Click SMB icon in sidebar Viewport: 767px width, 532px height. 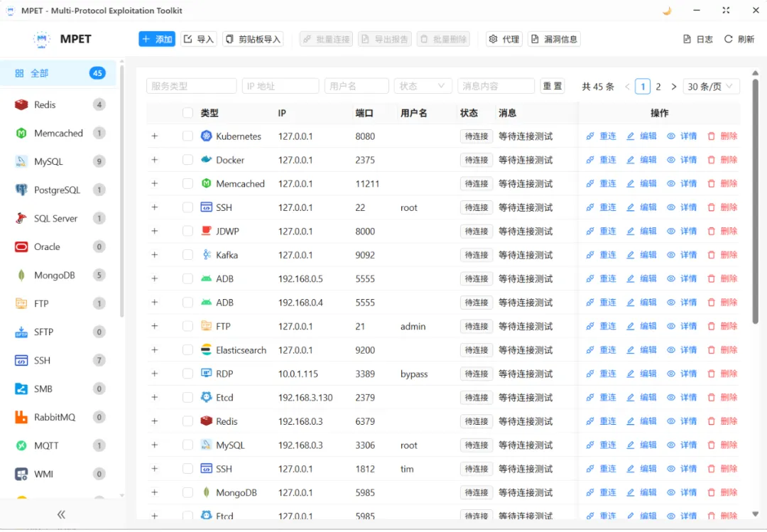click(21, 389)
